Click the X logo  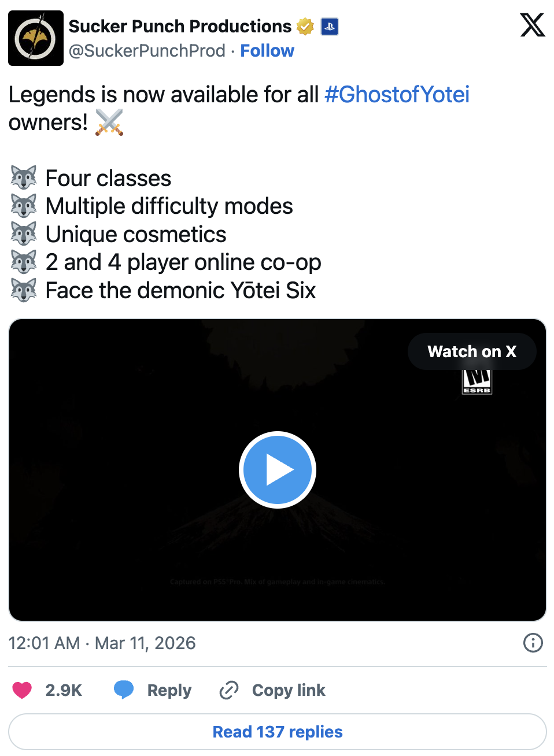click(532, 25)
